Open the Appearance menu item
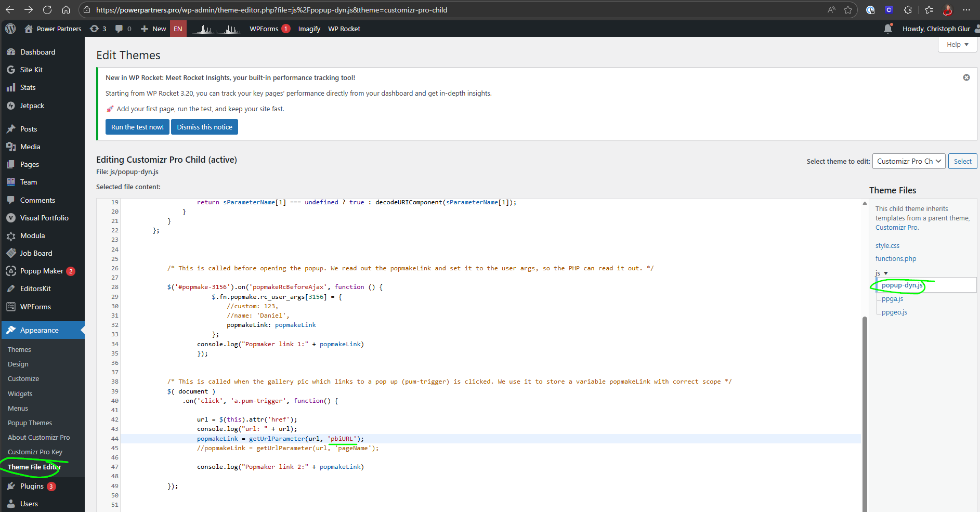 point(42,330)
